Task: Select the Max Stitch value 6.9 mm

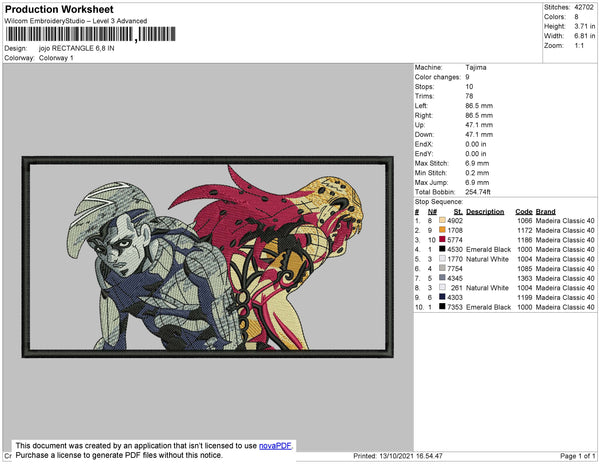Action: (477, 163)
